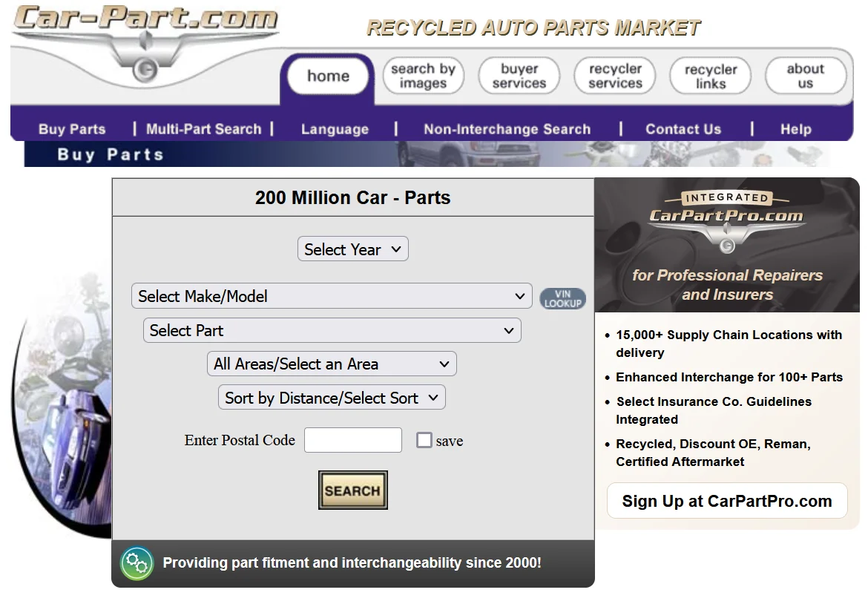The width and height of the screenshot is (868, 604).
Task: Open the recycler services tab
Action: [x=615, y=76]
